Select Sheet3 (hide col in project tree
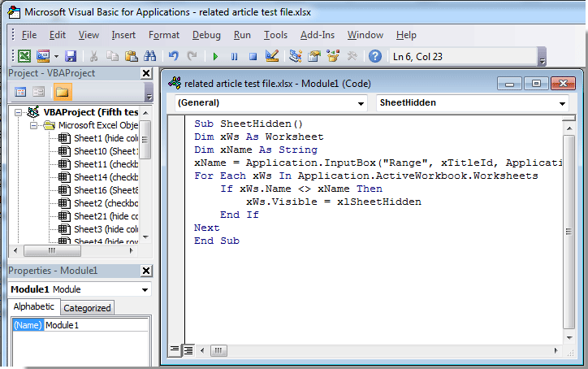The height and width of the screenshot is (369, 588). pos(106,229)
